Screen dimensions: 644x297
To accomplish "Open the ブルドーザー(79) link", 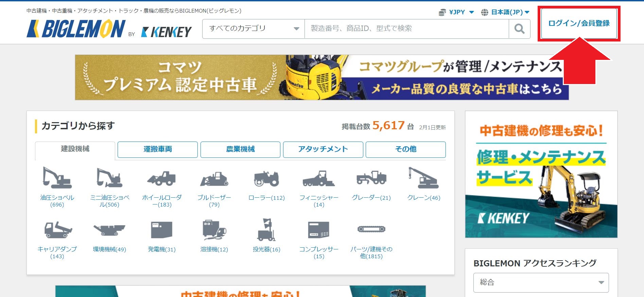I will click(214, 201).
